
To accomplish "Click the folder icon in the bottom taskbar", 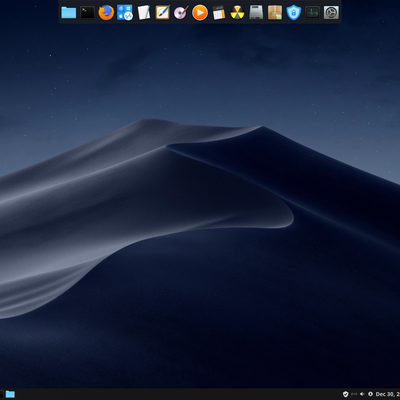I will (10, 394).
